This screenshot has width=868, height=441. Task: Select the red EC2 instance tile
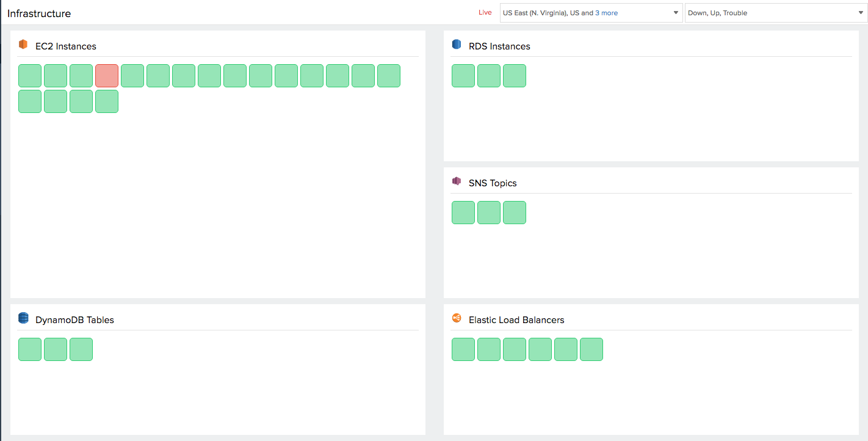pos(106,75)
